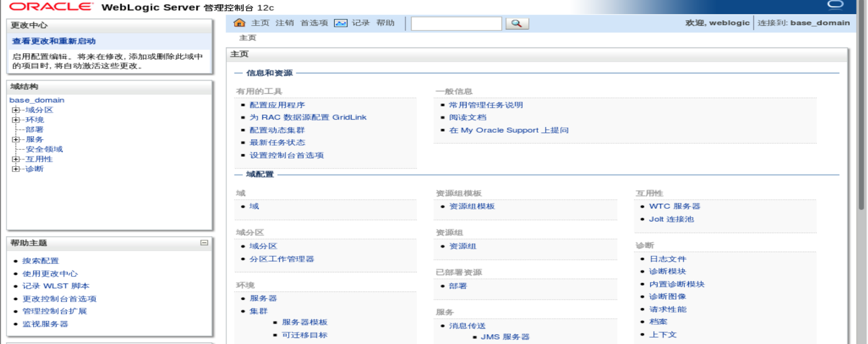Screen dimensions: 868x344
Task: Open 主页 in the top toolbar
Action: [x=260, y=23]
